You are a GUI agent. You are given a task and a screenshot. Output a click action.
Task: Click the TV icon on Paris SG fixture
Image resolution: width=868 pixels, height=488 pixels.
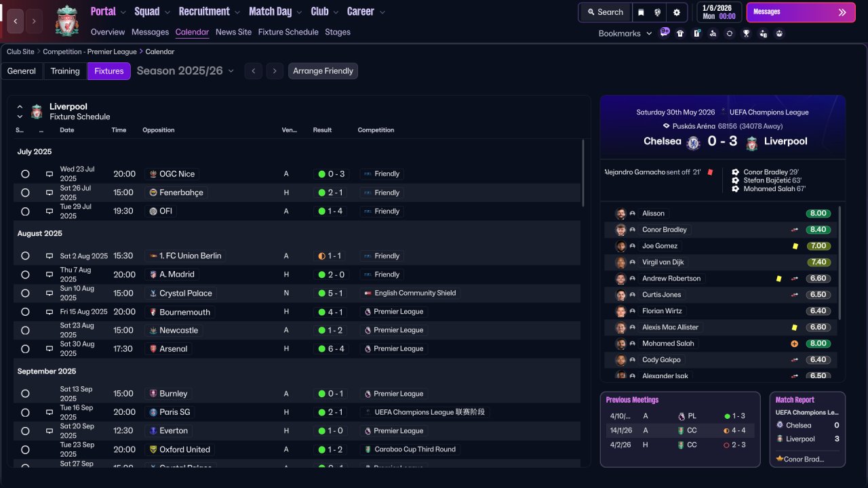[x=50, y=412]
